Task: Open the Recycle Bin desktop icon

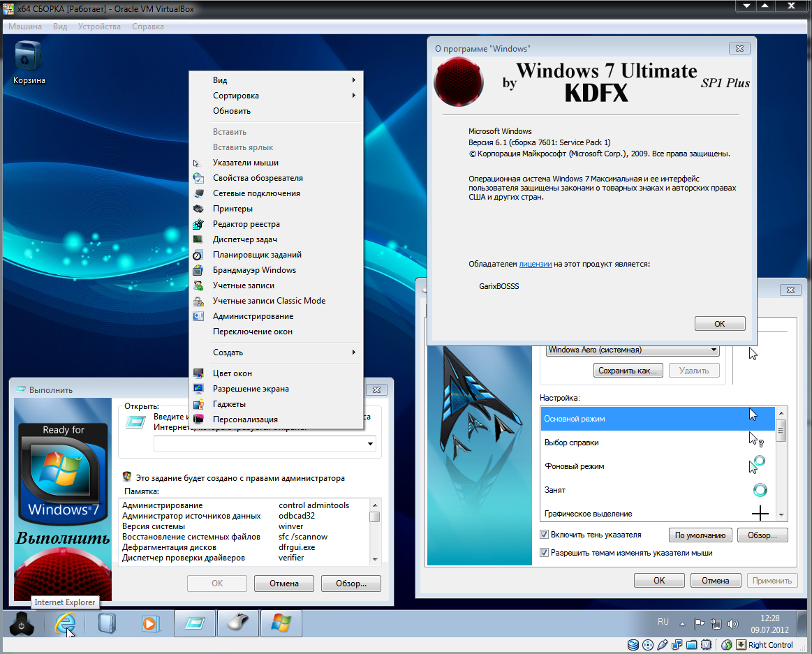Action: (x=29, y=64)
